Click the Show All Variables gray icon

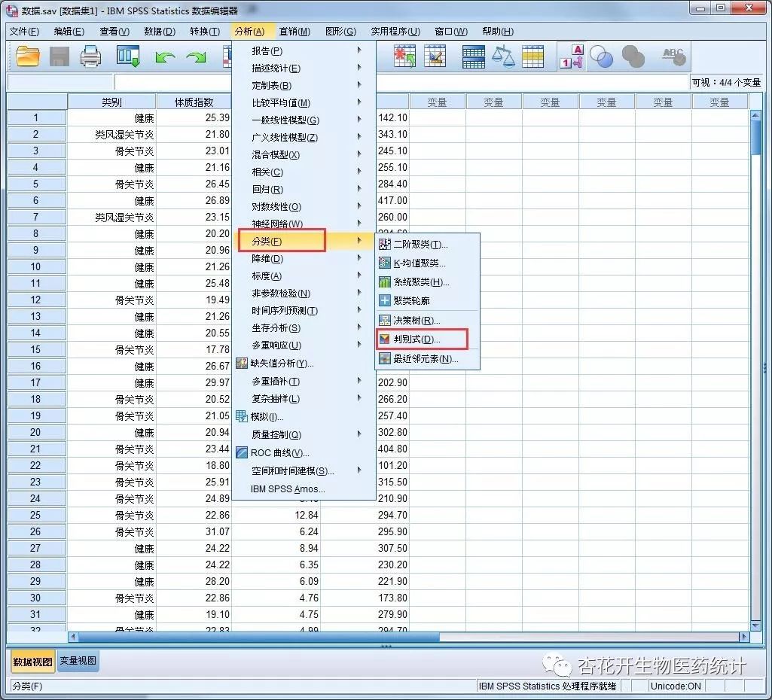(x=633, y=56)
